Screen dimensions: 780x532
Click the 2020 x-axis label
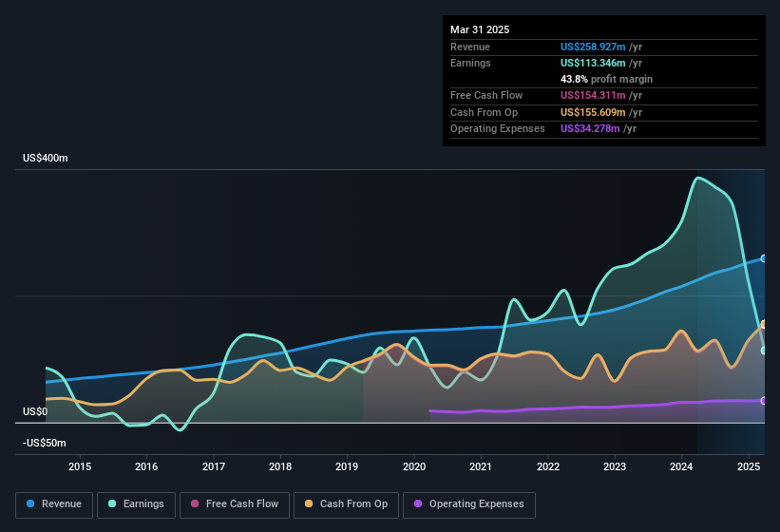pos(414,466)
